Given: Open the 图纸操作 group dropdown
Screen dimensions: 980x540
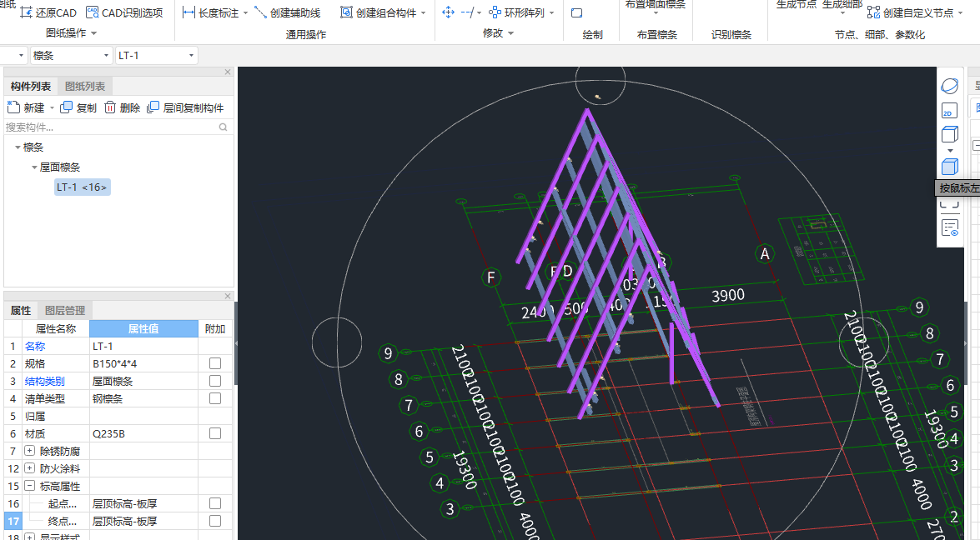Looking at the screenshot, I should 94,33.
